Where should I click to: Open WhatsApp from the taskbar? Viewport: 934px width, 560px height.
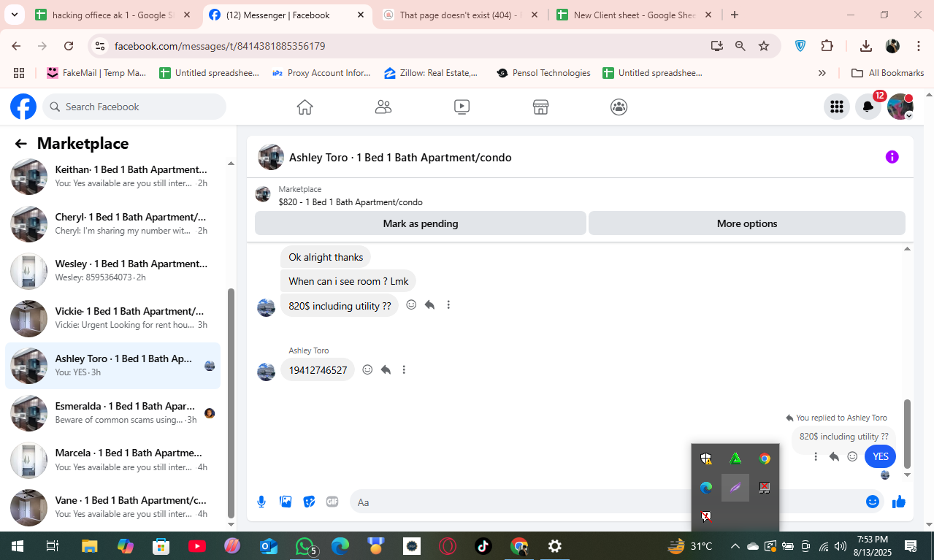pyautogui.click(x=305, y=546)
